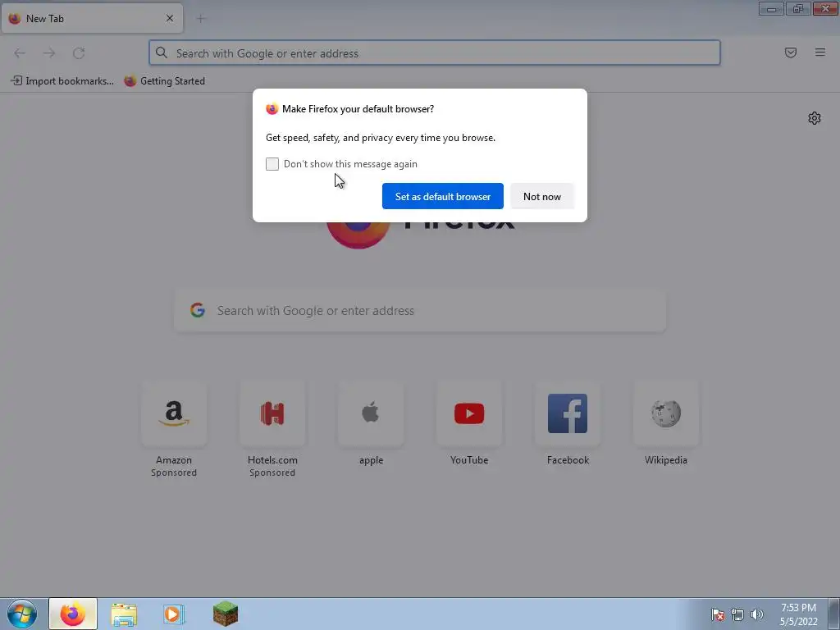
Task: Open the Firefox hamburger application menu
Action: (820, 52)
